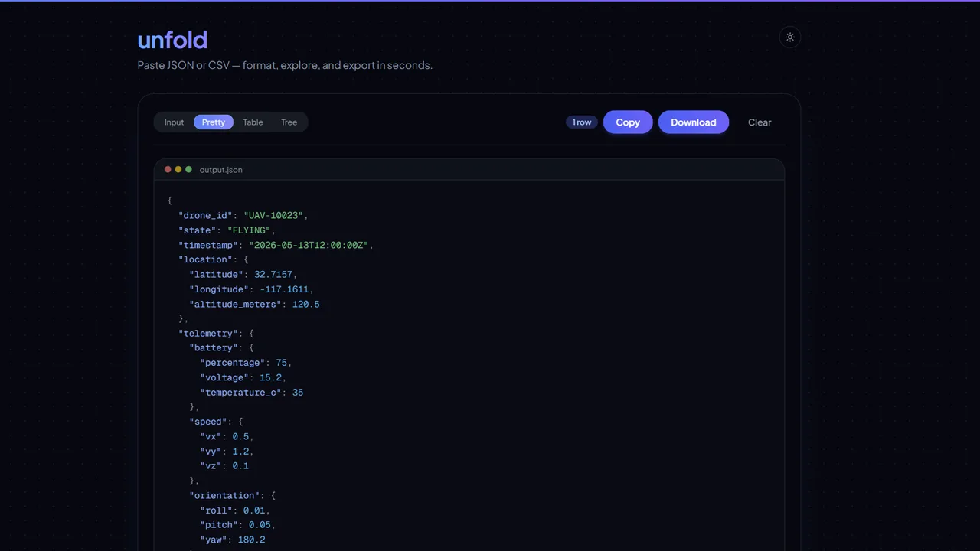Click the "temperature_c" key
Viewport: 980px width, 551px height.
coord(240,393)
